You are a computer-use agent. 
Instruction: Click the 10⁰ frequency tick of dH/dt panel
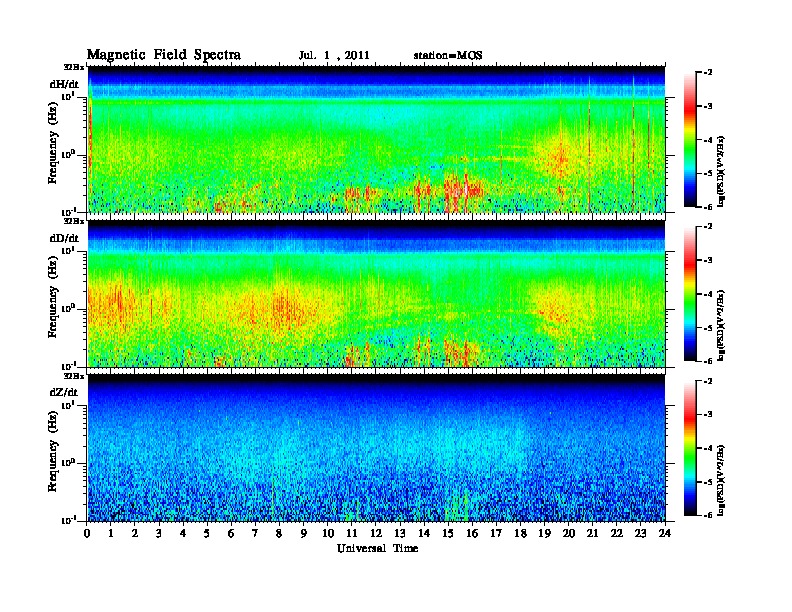coord(69,154)
